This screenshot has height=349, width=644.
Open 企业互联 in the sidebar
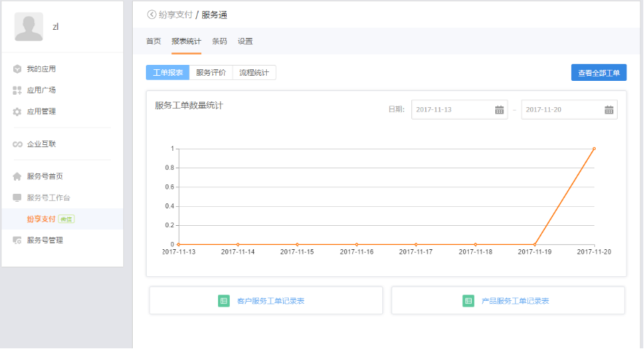(x=41, y=144)
